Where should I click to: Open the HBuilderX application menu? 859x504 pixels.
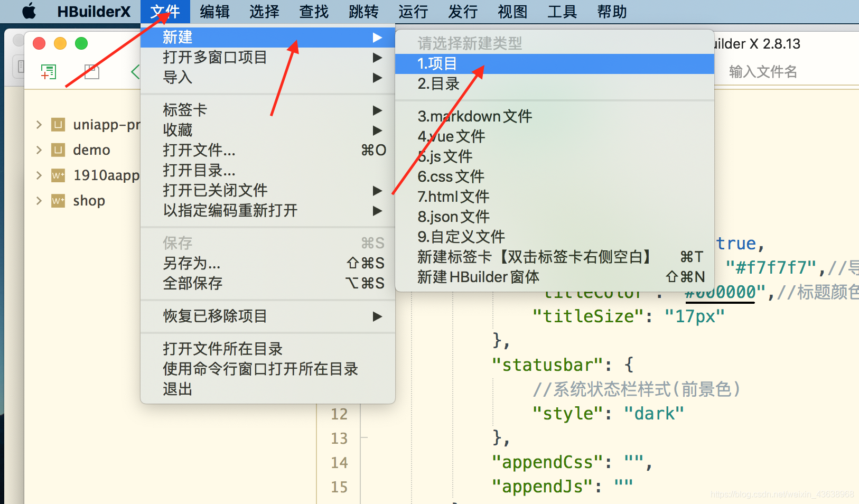pyautogui.click(x=94, y=12)
